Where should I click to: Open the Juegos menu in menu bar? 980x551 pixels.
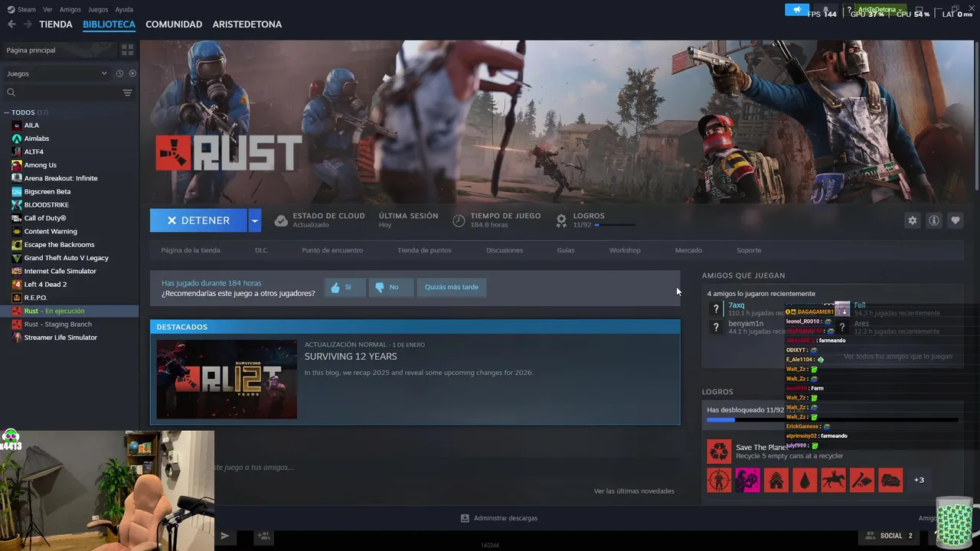coord(98,10)
